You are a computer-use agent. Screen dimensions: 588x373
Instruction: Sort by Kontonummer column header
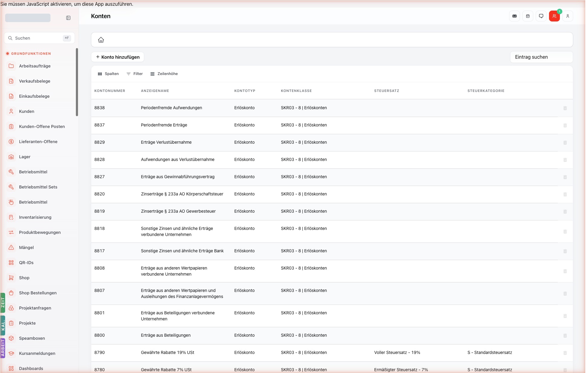tap(110, 91)
